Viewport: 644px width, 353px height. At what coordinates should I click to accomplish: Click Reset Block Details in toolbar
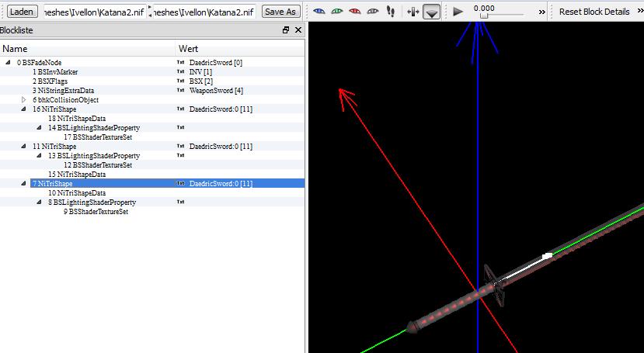coord(594,12)
